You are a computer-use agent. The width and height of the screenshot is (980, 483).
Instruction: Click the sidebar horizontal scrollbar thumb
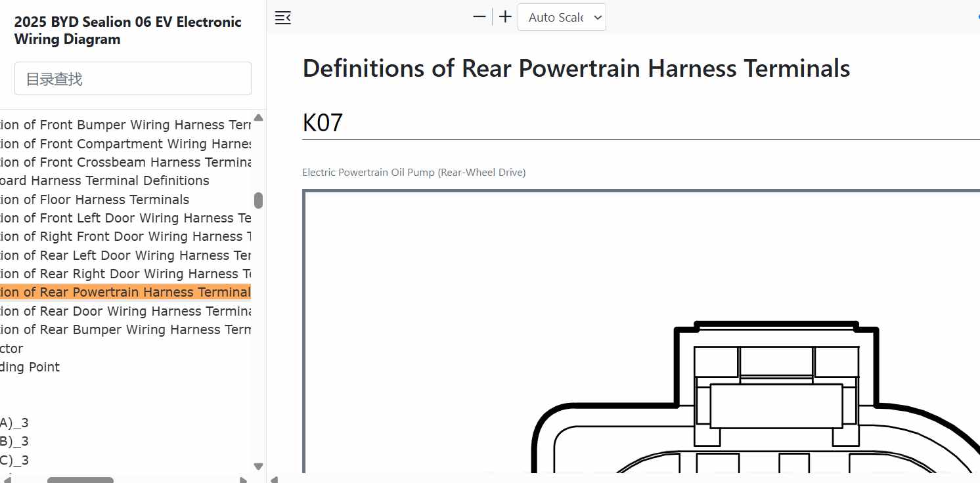[x=80, y=480]
